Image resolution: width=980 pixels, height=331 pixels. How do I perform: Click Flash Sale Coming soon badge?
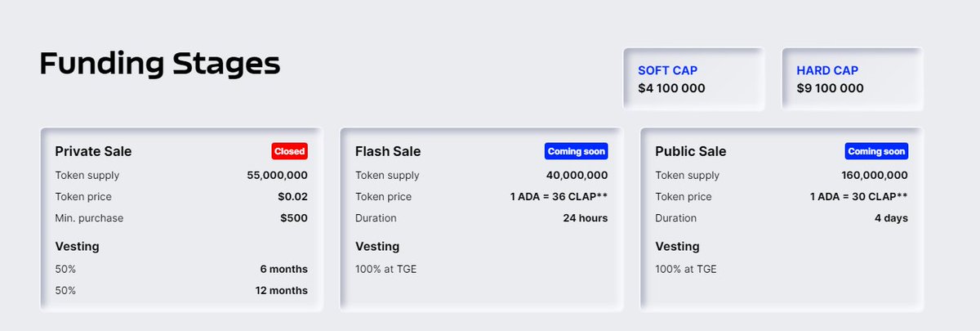coord(576,151)
